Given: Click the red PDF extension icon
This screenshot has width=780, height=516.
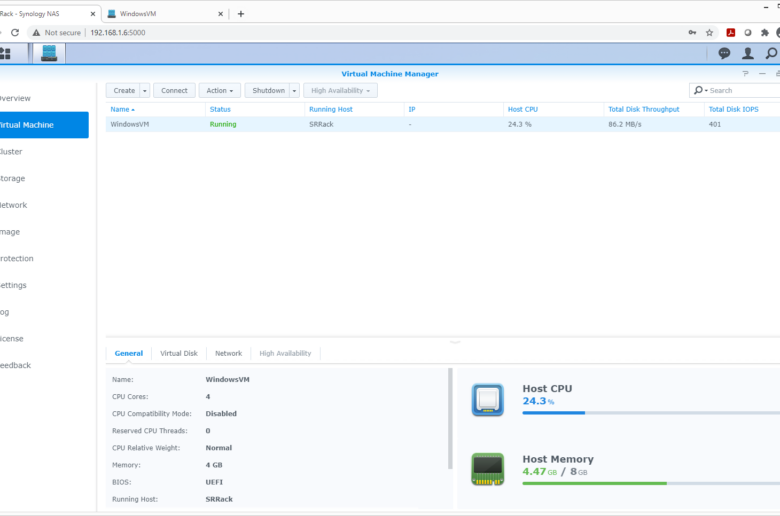Looking at the screenshot, I should (731, 32).
